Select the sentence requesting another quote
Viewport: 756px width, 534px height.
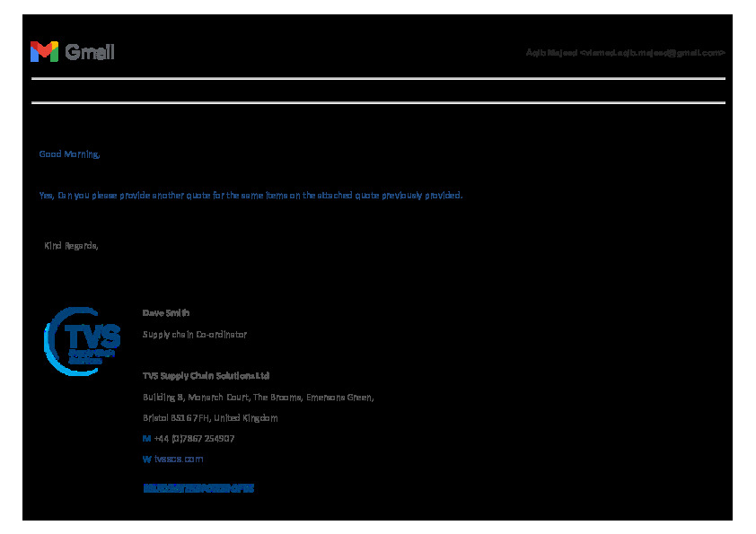point(251,195)
